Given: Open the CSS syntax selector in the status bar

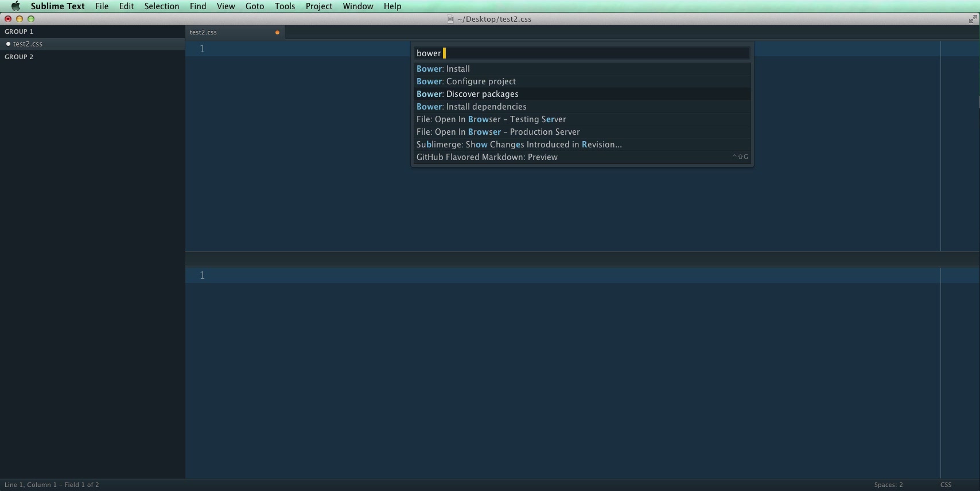Looking at the screenshot, I should coord(946,485).
